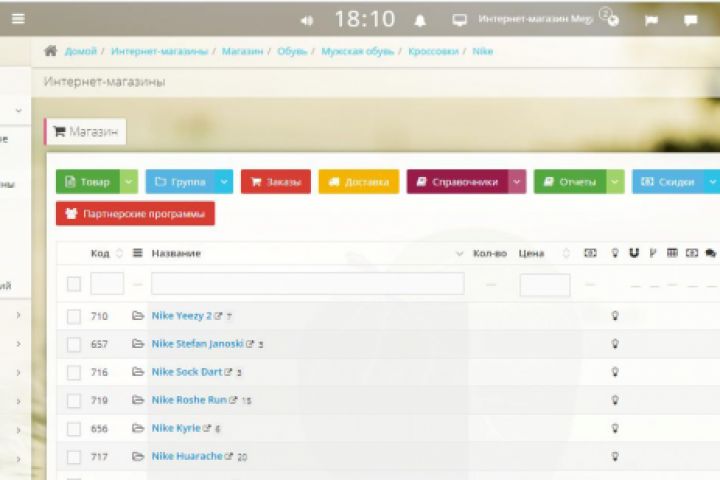Toggle lightbulb for Nike Yeezy 2
Screen dimensions: 720x480
(x=615, y=316)
